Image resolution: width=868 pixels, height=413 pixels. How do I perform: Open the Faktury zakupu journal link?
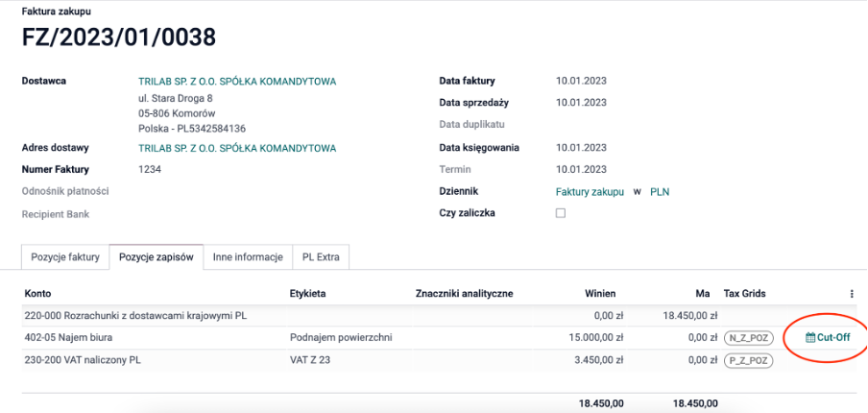coord(590,192)
